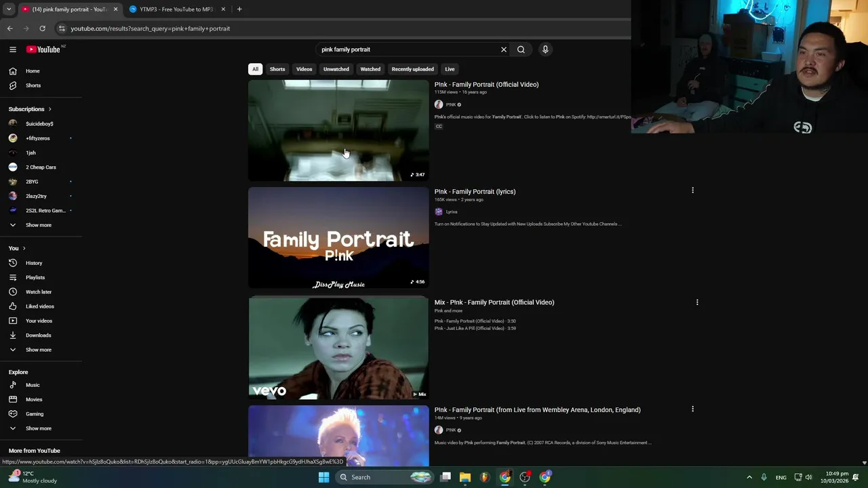Expand the You section chevron

pos(24,248)
